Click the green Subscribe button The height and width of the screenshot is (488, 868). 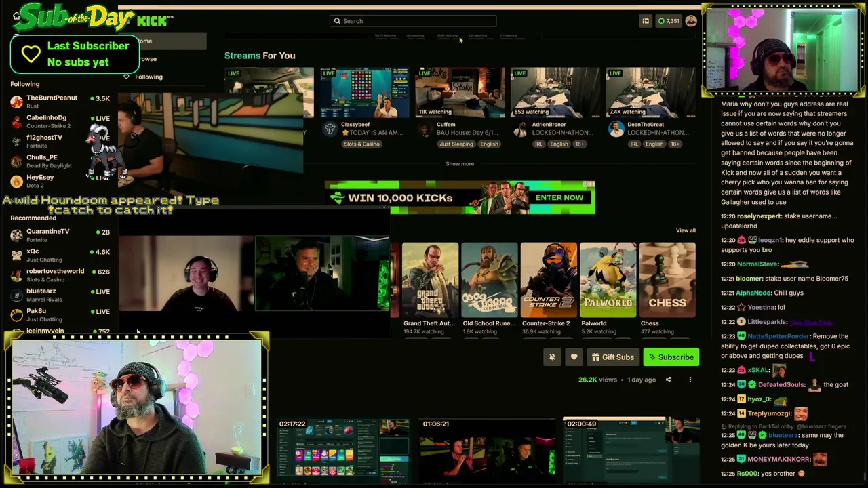[671, 357]
